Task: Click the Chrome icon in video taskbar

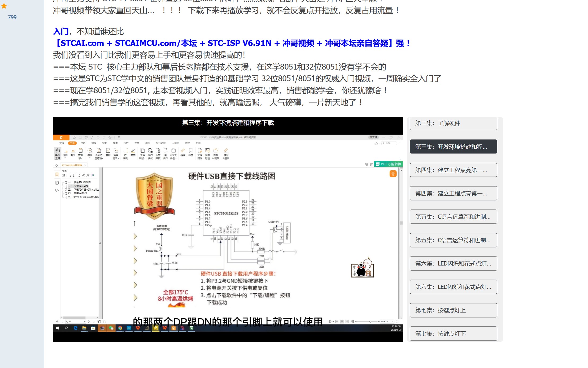Action: pos(120,328)
